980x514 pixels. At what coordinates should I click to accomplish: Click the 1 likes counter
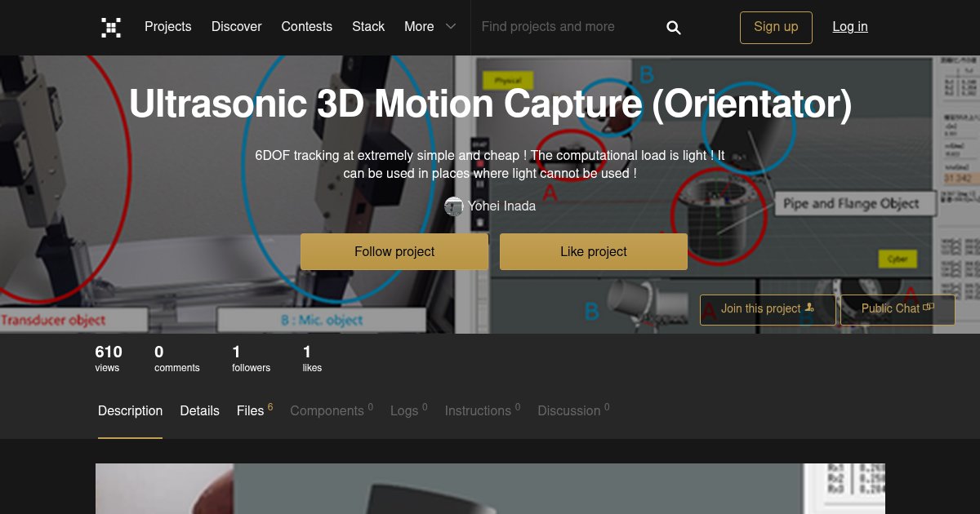point(312,358)
